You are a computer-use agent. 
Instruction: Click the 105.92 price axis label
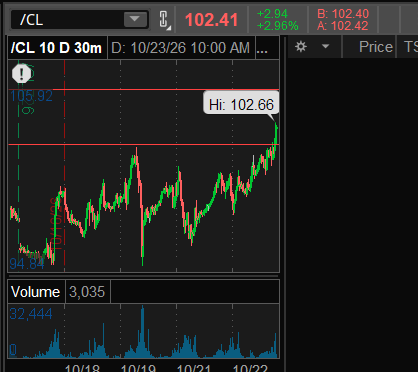[31, 96]
